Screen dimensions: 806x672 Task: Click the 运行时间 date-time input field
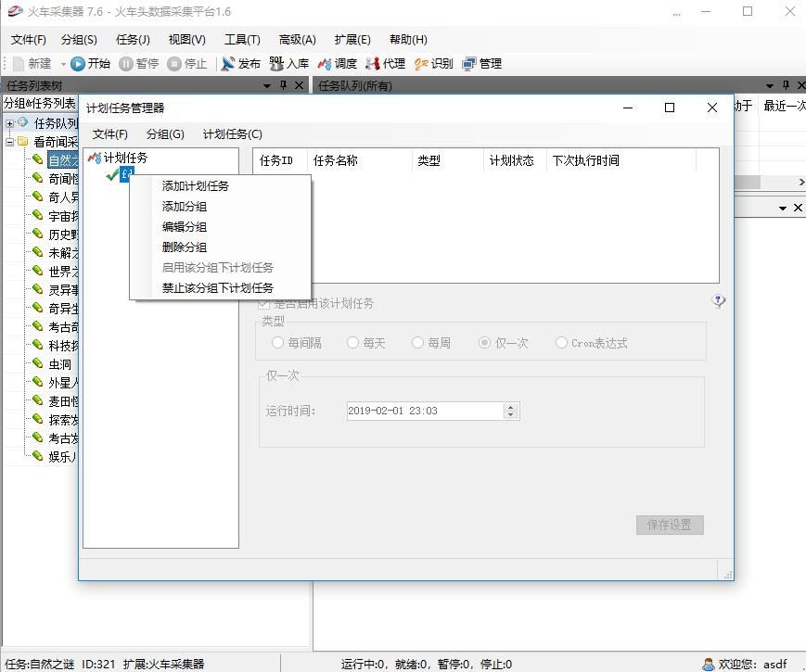[x=423, y=411]
